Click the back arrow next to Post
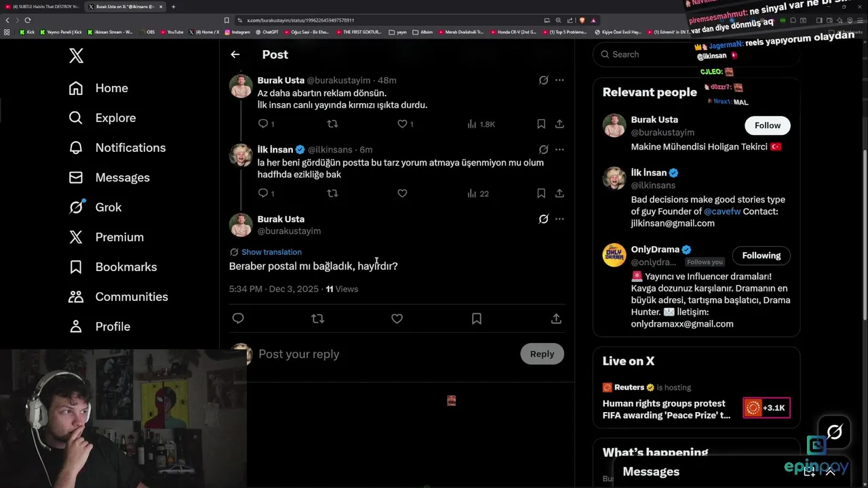This screenshot has height=488, width=868. 235,54
